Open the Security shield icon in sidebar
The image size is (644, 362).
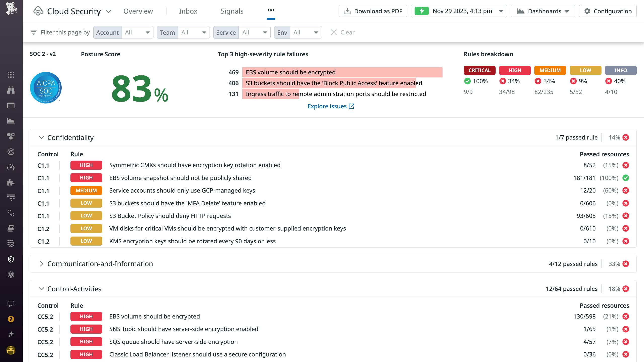[x=11, y=259]
